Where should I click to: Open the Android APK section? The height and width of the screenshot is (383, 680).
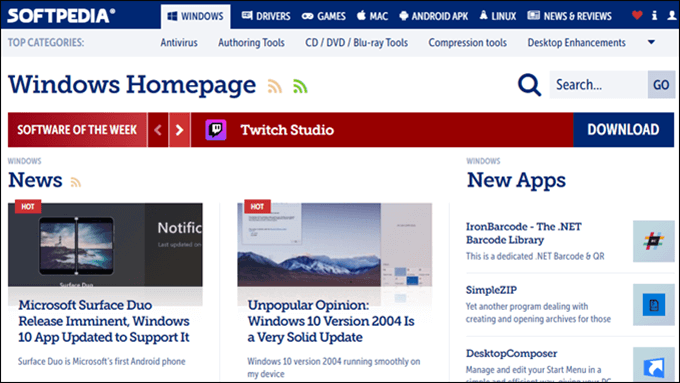[x=434, y=16]
